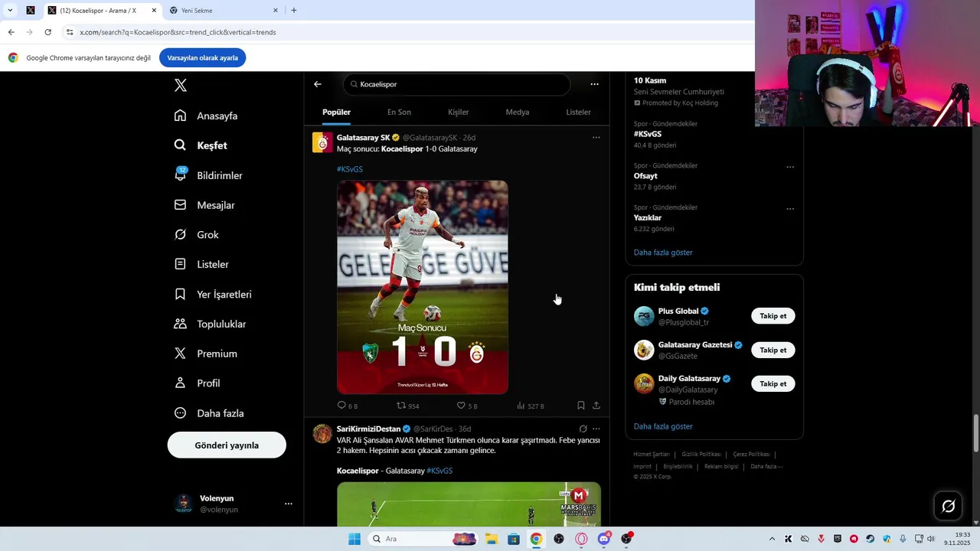Click Daha fazla göster under trends
980x551 pixels.
[663, 253]
